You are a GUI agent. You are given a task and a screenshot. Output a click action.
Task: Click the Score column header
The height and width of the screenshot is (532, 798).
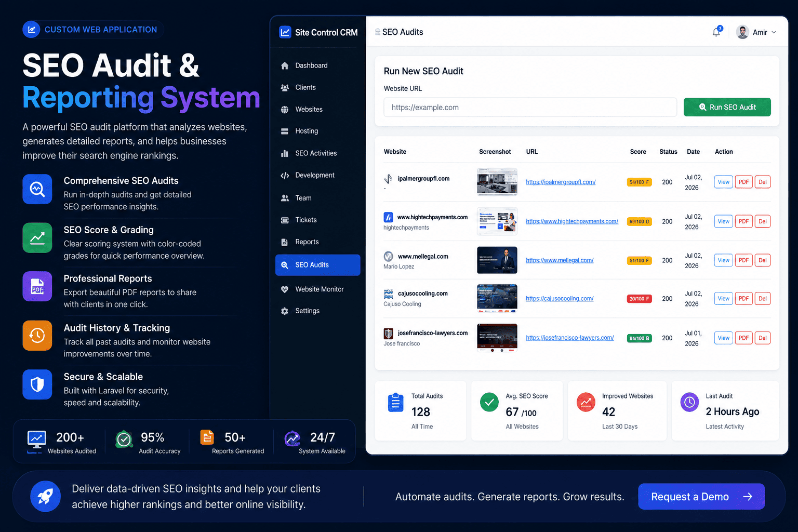[638, 152]
